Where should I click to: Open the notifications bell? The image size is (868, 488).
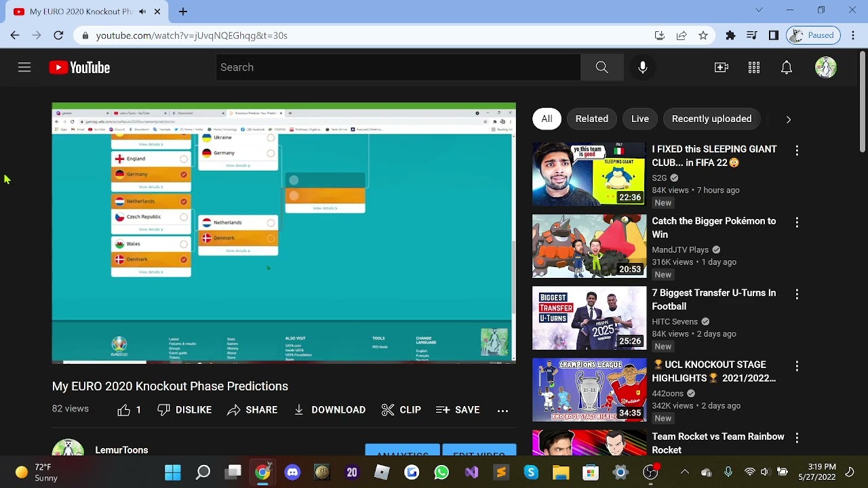point(787,67)
